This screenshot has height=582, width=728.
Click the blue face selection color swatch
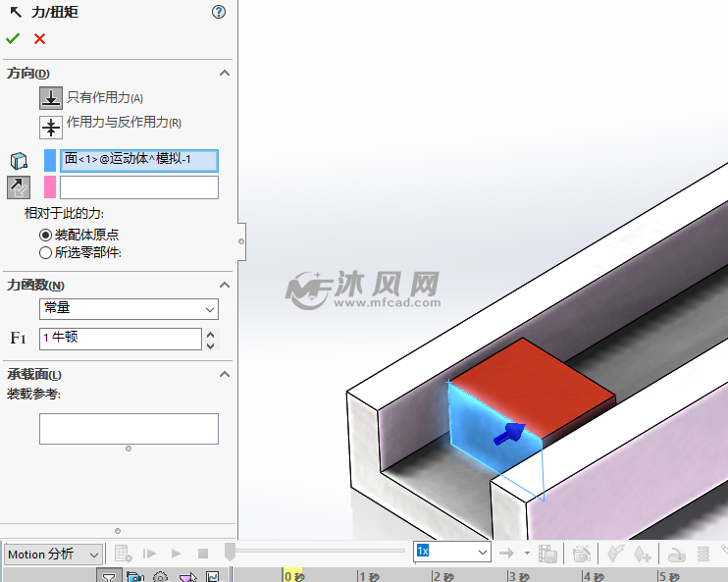50,161
